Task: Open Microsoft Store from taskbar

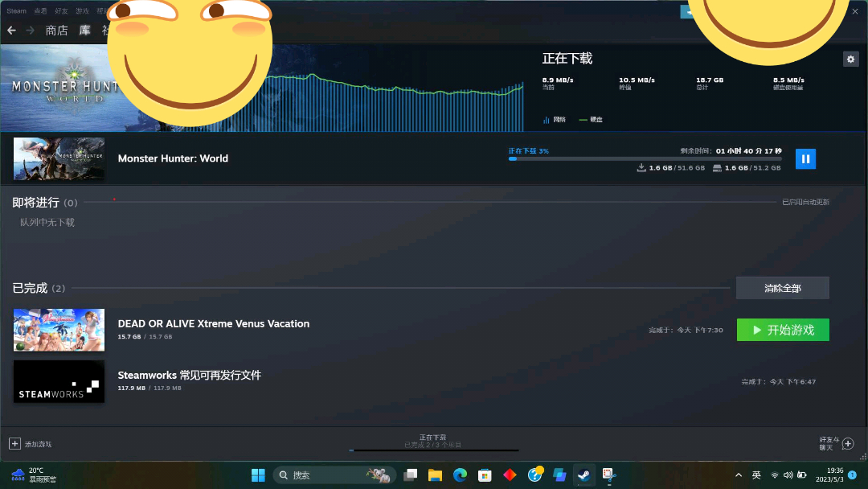Action: pyautogui.click(x=485, y=475)
